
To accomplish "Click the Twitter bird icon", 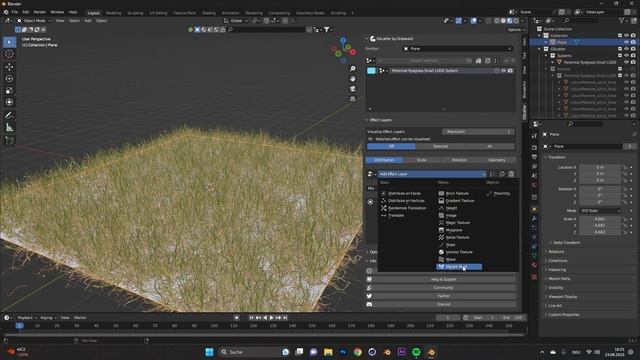I will tap(369, 296).
